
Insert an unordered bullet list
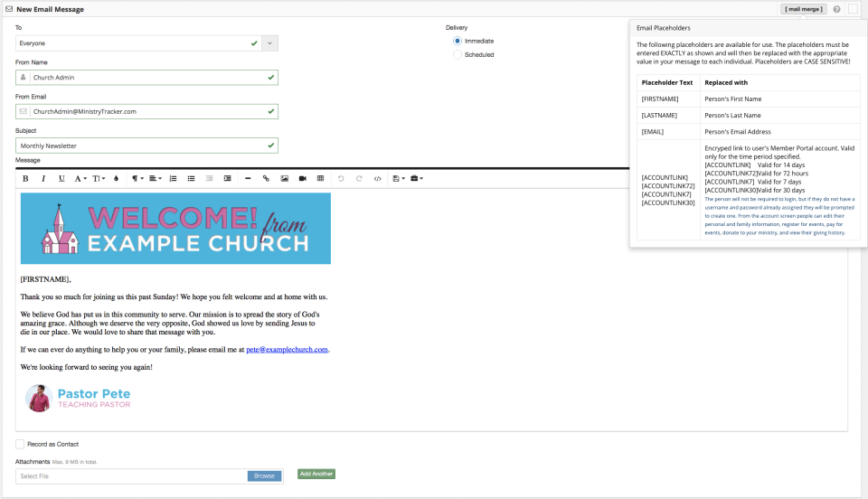click(191, 179)
